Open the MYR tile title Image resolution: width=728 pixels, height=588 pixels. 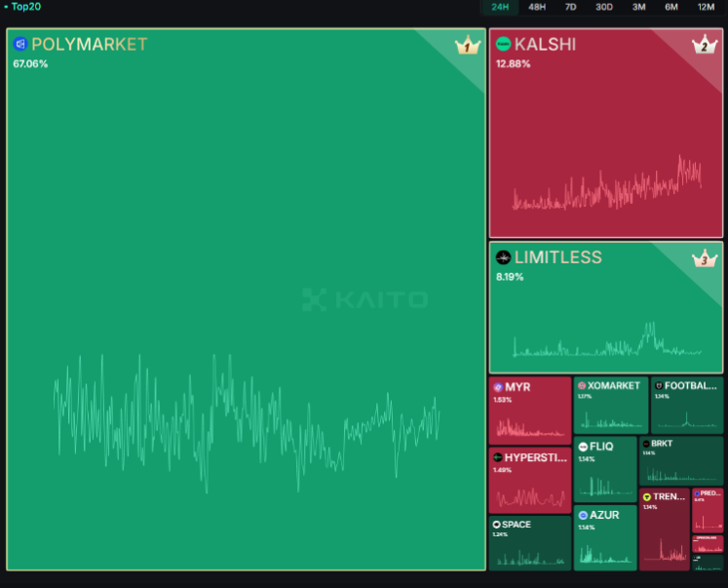tap(517, 387)
